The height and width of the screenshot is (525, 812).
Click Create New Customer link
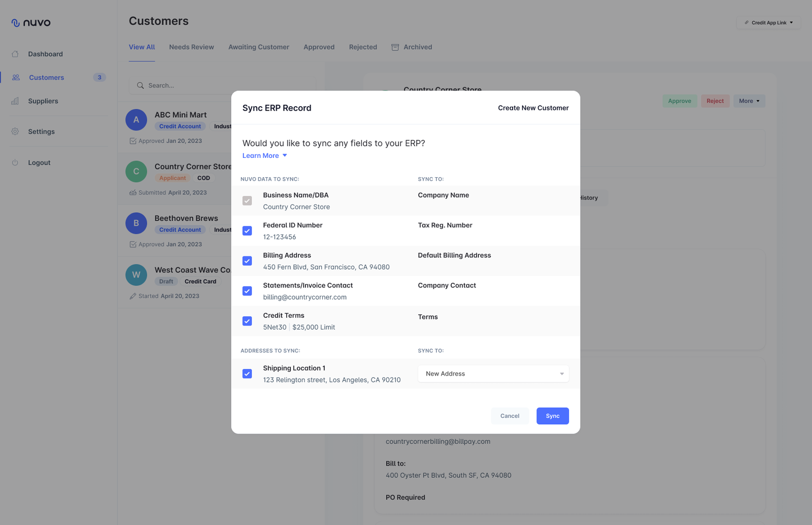pos(533,108)
